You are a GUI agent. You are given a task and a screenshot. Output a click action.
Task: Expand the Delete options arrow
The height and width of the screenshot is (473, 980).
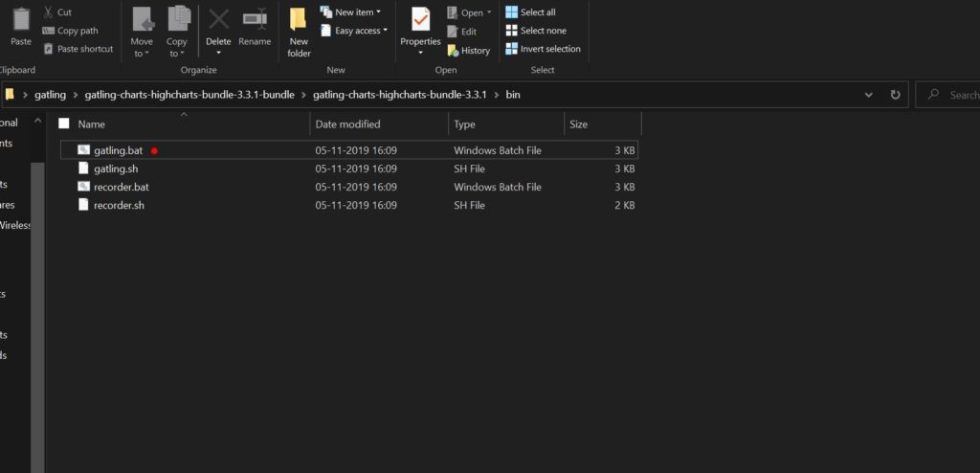point(219,54)
